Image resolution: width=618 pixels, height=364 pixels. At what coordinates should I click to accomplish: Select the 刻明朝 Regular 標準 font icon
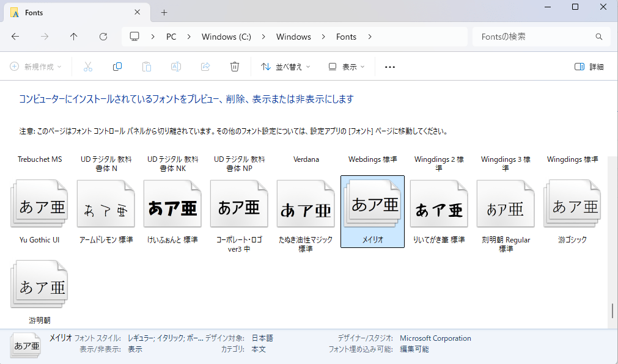tap(506, 203)
